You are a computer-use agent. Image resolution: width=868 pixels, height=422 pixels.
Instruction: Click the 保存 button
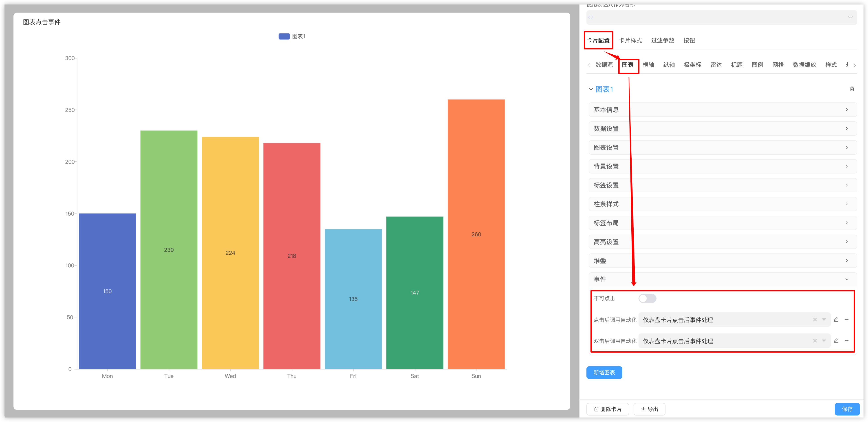point(847,409)
